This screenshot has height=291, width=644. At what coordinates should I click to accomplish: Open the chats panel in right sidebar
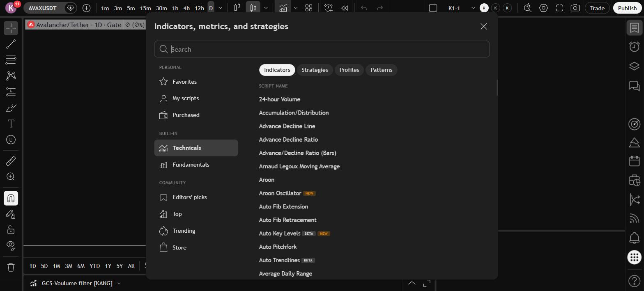[x=634, y=86]
